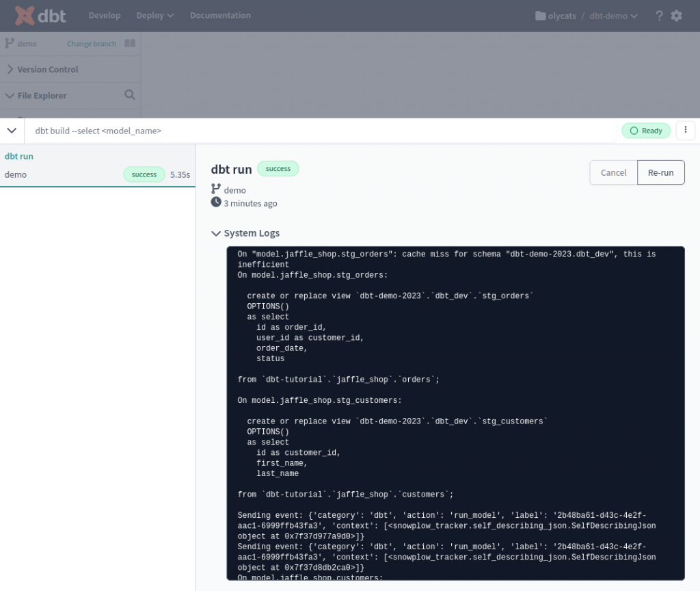Click the help question mark icon
Screen dimensions: 700x591
pos(659,16)
